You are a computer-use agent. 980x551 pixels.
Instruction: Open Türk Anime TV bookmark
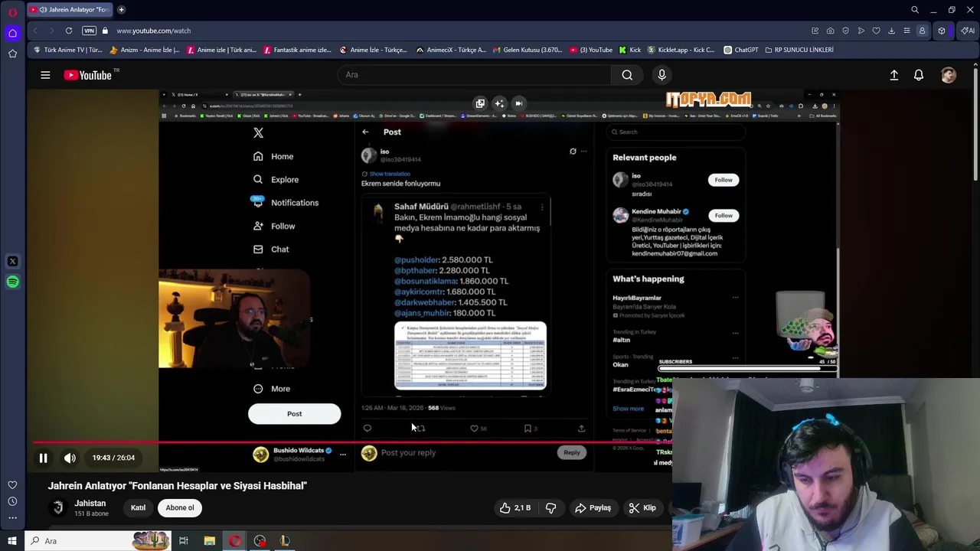click(x=67, y=50)
